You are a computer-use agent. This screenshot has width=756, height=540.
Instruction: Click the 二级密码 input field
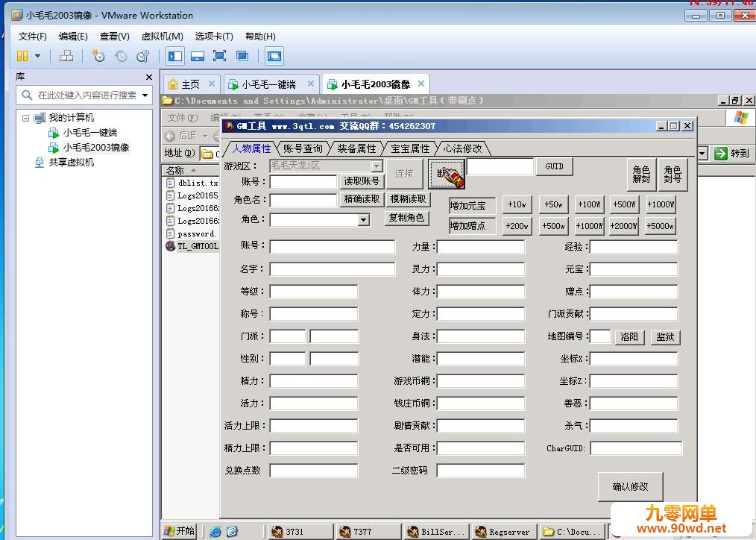480,471
